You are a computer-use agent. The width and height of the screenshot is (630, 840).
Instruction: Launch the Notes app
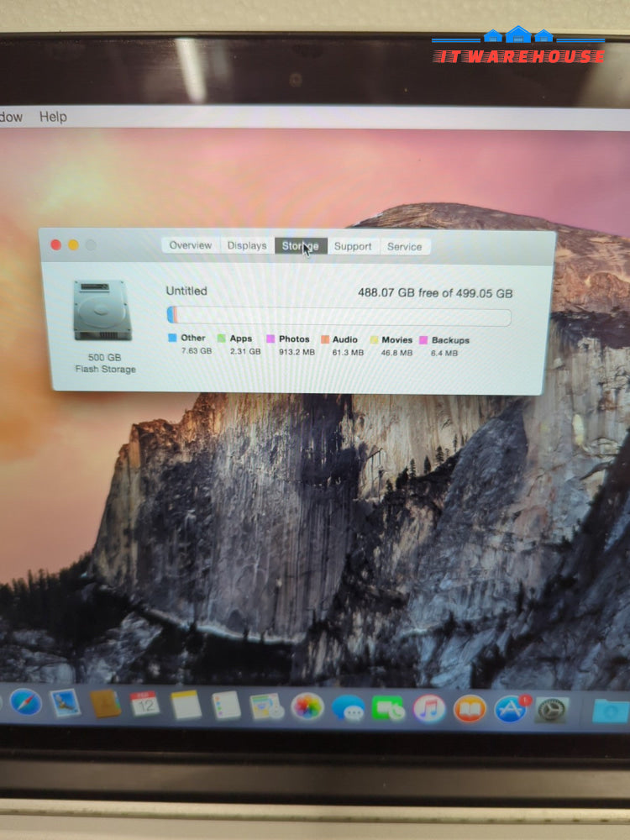[186, 705]
